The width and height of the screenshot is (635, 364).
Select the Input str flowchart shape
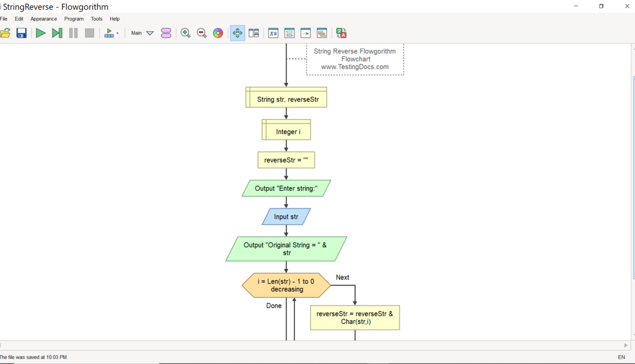[286, 217]
